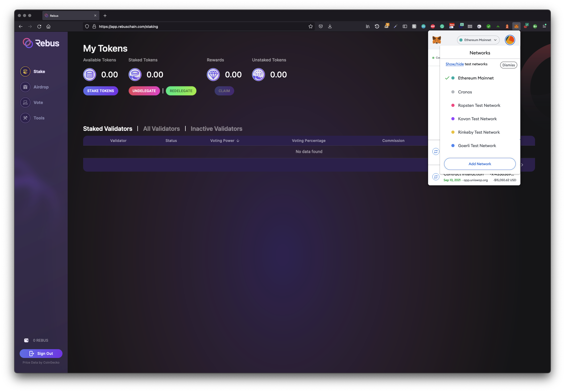Save page to Pocket icon
This screenshot has height=392, width=565.
point(321,26)
